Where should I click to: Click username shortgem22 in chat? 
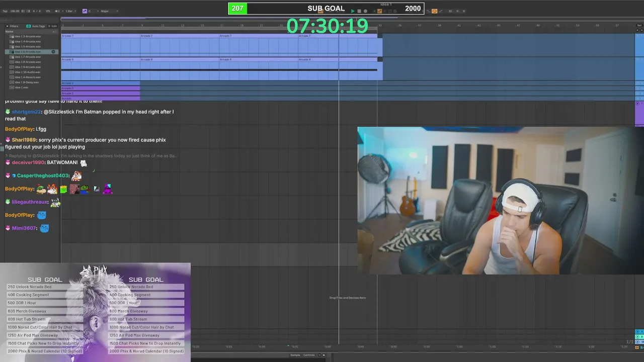coord(26,112)
